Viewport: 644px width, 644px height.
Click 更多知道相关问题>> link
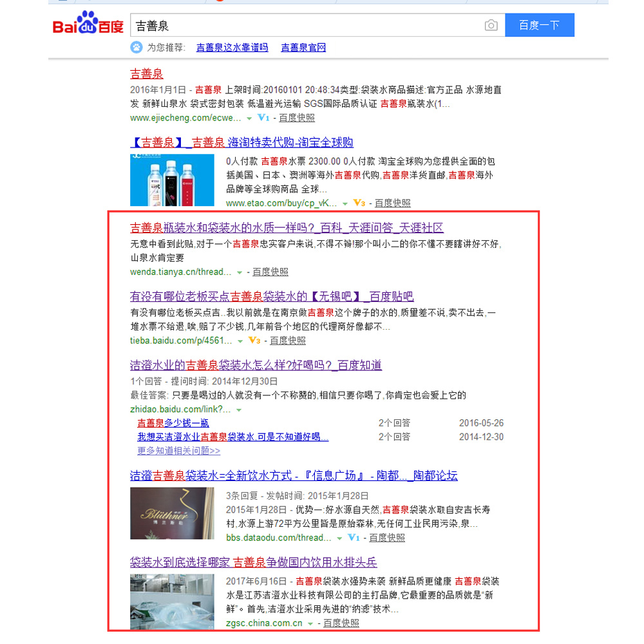point(178,451)
